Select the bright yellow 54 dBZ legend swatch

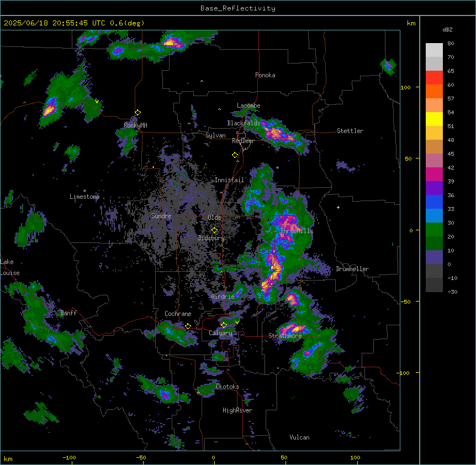tap(434, 119)
